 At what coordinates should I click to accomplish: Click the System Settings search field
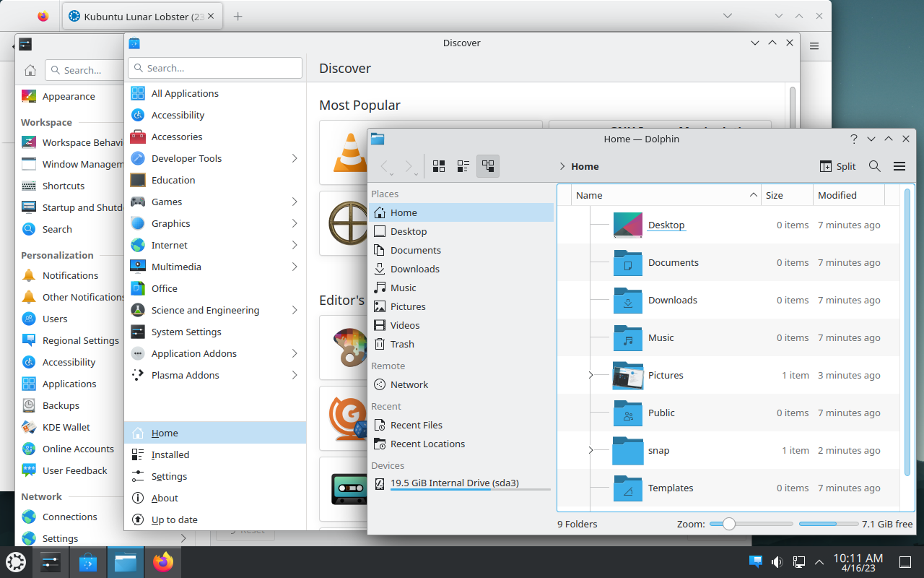point(84,70)
